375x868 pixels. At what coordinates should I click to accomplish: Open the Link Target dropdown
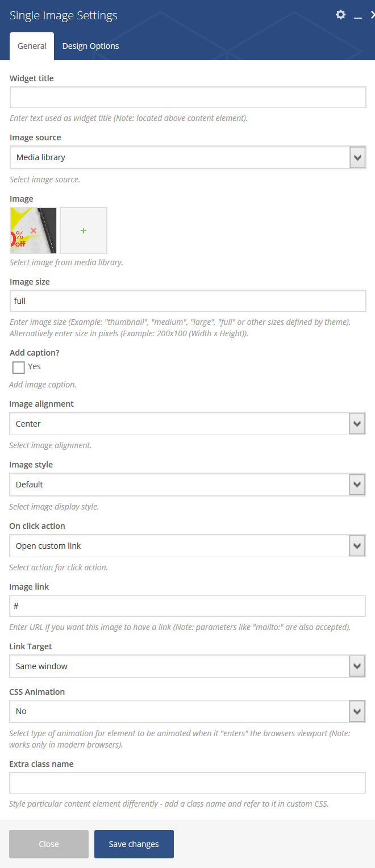[x=188, y=666]
